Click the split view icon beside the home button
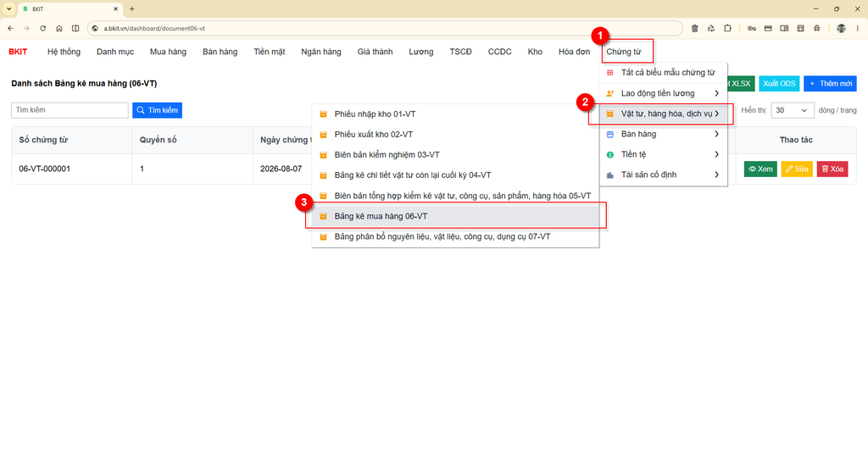This screenshot has height=466, width=868. coord(75,28)
